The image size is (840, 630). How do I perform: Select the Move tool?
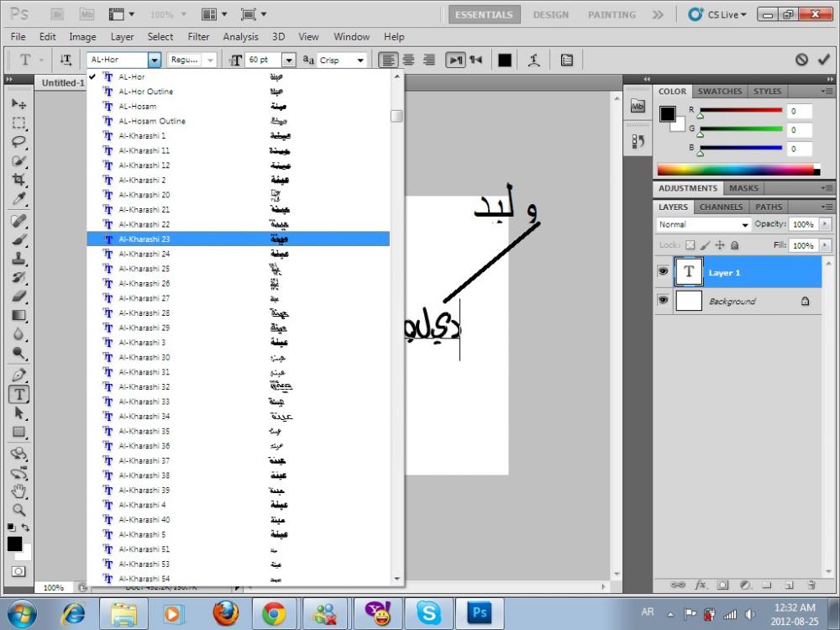click(x=18, y=103)
